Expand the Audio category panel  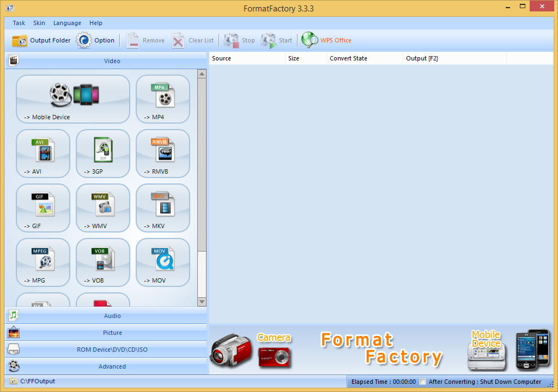(x=106, y=316)
